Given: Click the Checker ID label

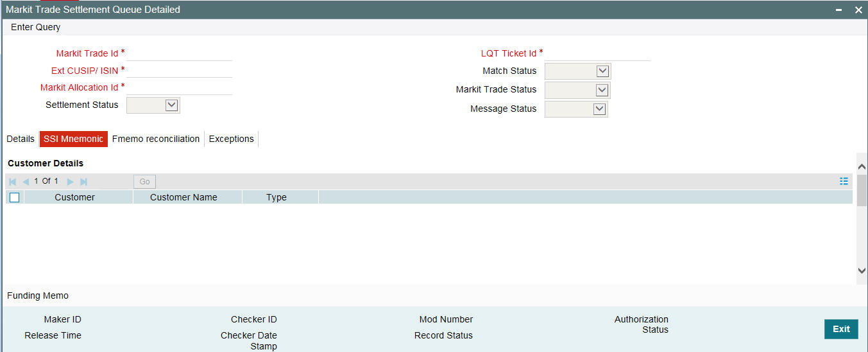Looking at the screenshot, I should click(254, 319).
